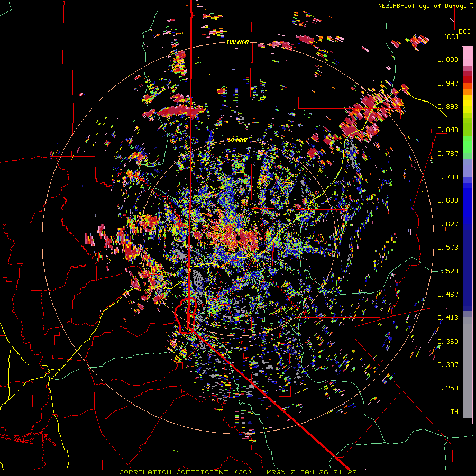Click the 0.467 scale value
This screenshot has width=476, height=476.
point(448,295)
